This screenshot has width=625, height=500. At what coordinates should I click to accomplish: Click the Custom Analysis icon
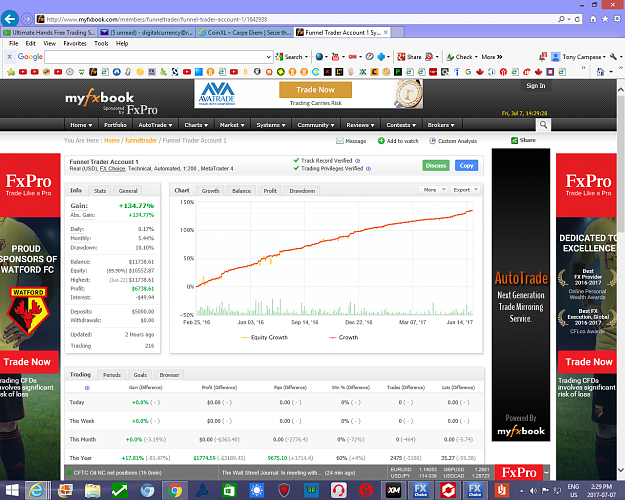point(432,141)
